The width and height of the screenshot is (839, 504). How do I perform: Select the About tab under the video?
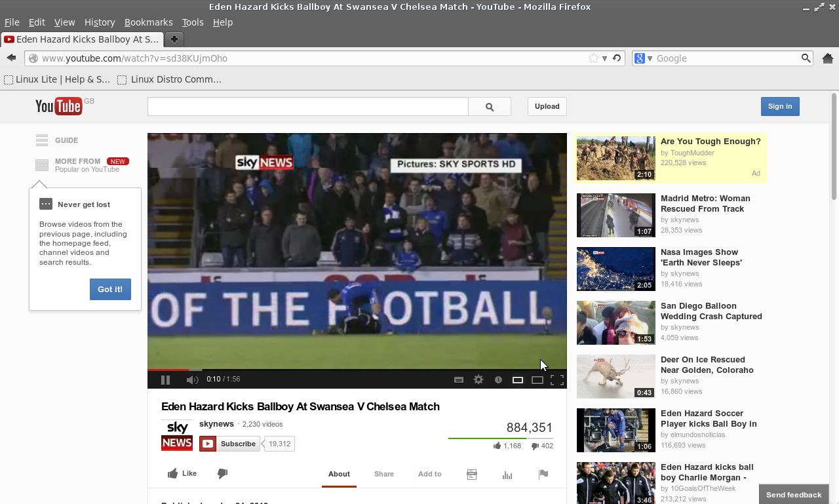[339, 474]
